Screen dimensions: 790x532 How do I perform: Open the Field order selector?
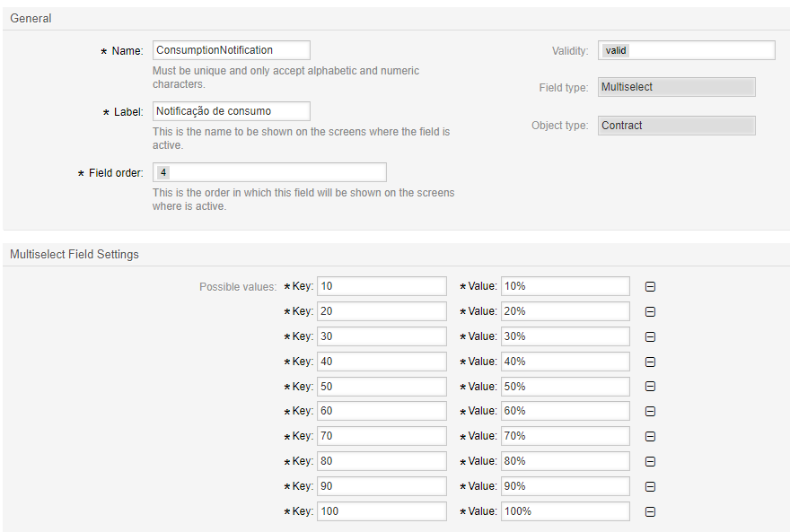(x=269, y=171)
